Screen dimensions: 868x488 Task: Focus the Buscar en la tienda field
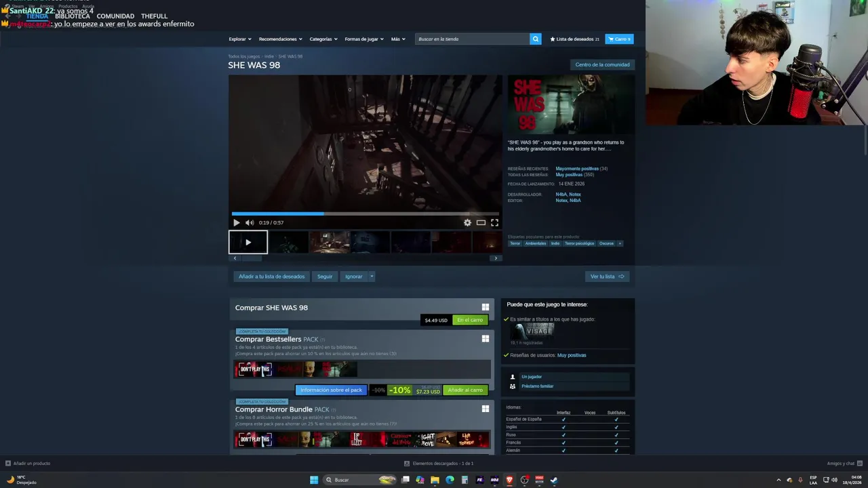coord(472,39)
